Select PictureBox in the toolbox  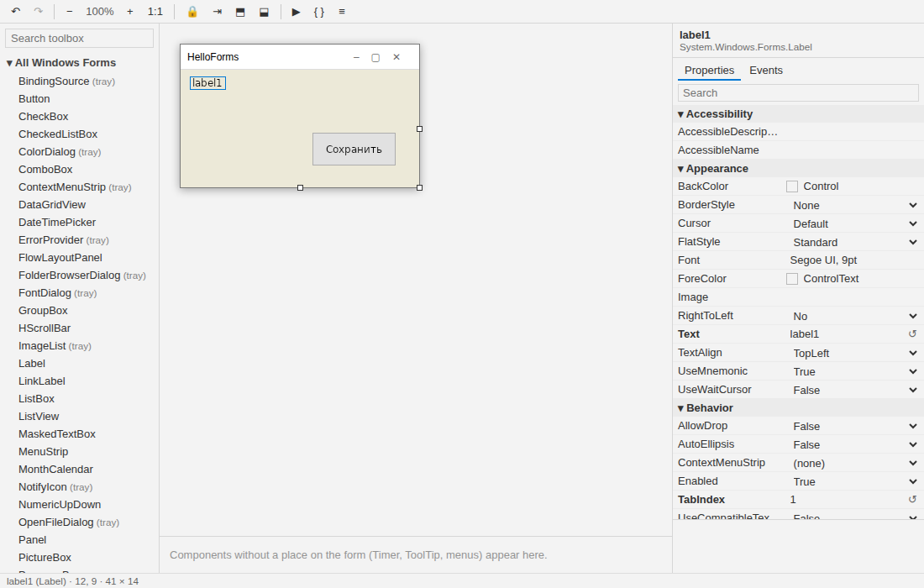coord(45,558)
